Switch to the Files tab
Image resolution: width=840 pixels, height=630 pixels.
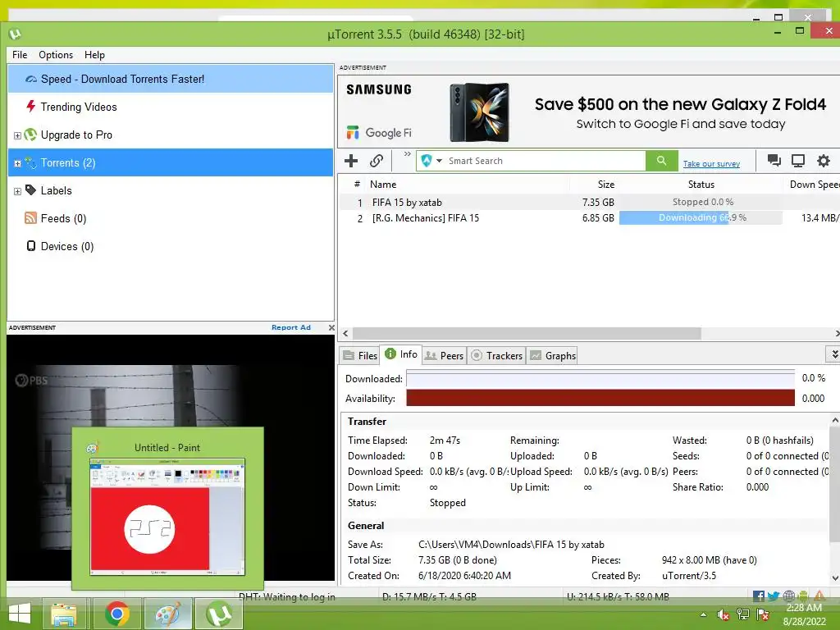[360, 356]
